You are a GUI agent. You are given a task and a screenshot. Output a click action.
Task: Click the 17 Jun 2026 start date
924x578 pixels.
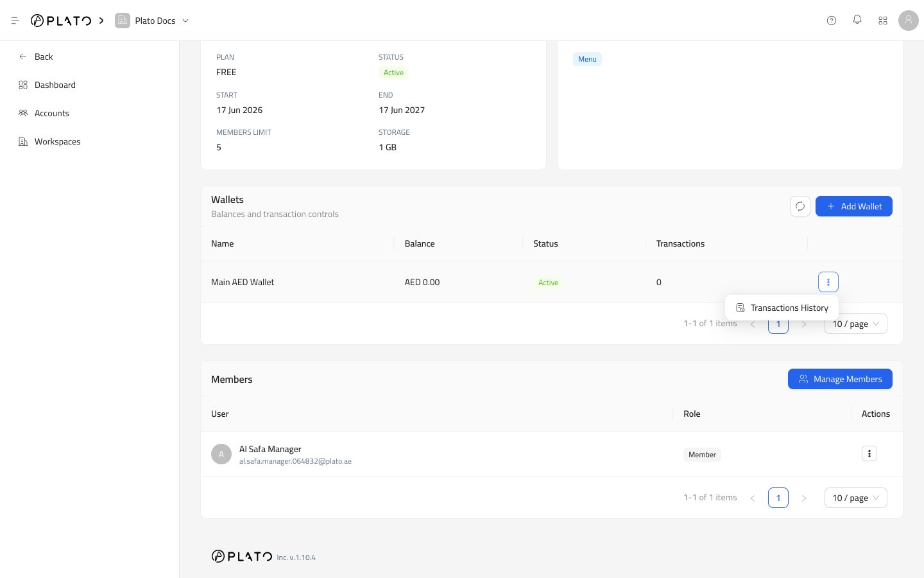[x=239, y=110]
